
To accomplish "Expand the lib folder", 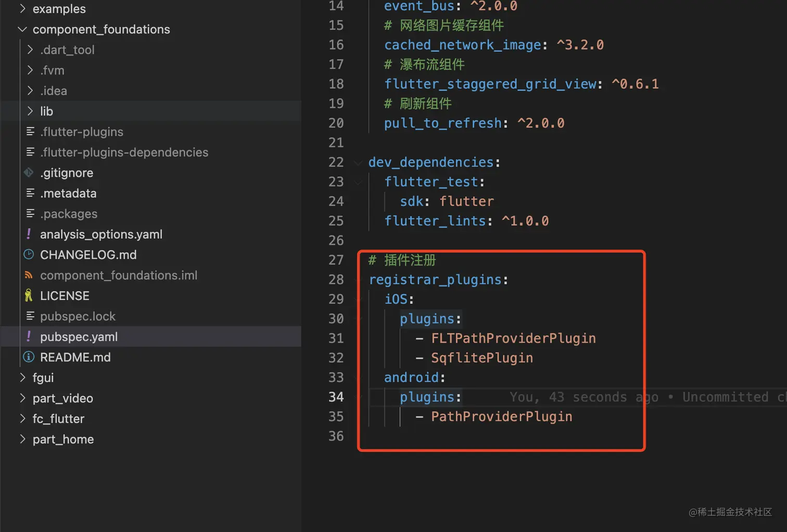I will 30,111.
